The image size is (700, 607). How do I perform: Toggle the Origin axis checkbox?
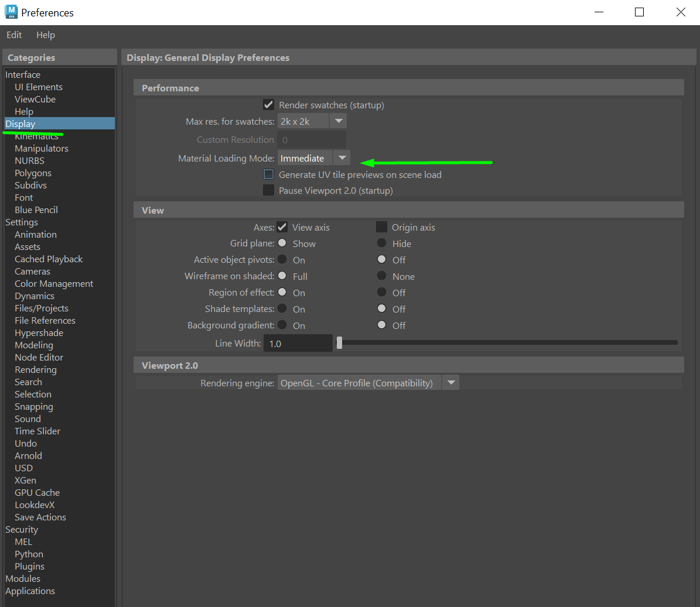tap(381, 227)
